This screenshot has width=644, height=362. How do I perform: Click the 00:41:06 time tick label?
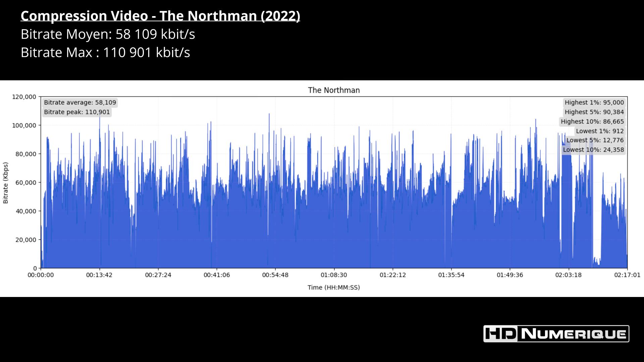217,275
